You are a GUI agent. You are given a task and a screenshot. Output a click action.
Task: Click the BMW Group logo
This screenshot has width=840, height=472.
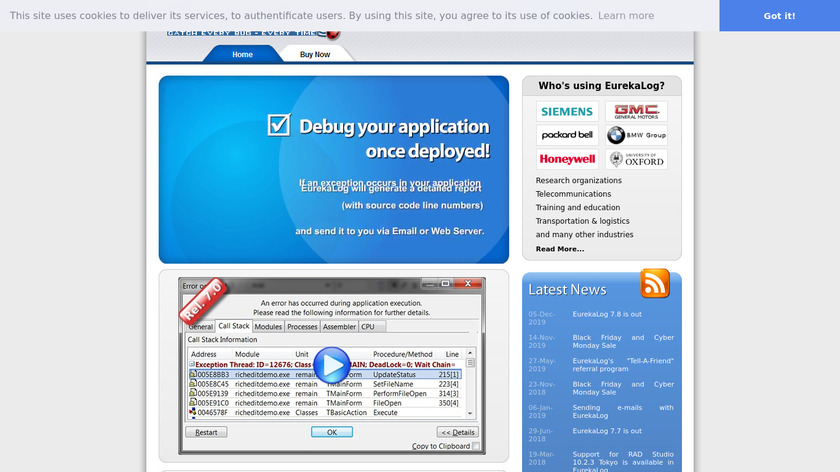(x=636, y=135)
